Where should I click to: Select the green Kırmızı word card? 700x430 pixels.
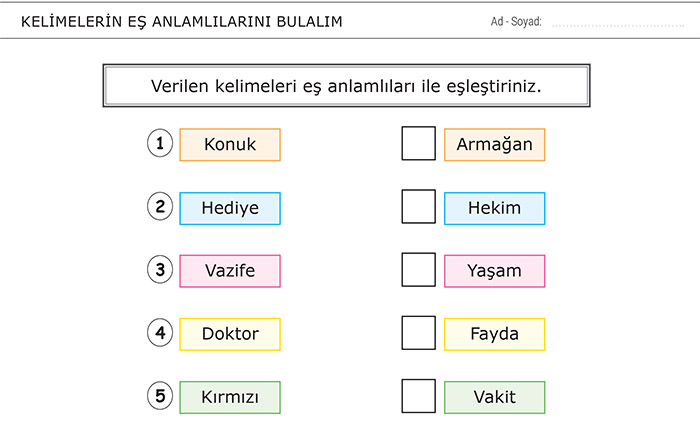click(x=230, y=397)
